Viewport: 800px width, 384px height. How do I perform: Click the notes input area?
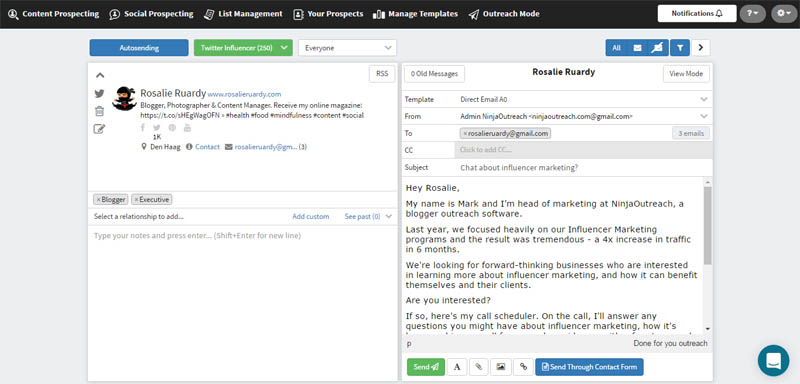[x=243, y=302]
